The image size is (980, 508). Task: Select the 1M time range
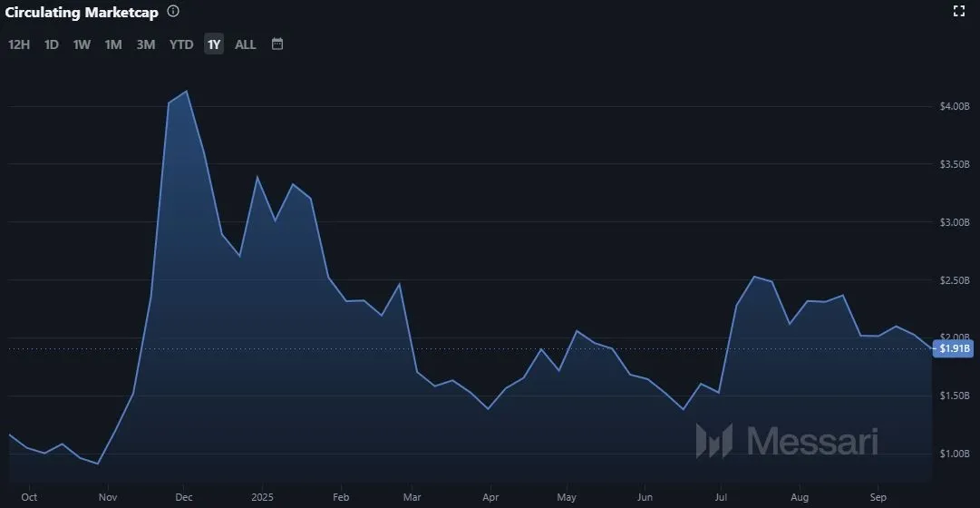(113, 44)
